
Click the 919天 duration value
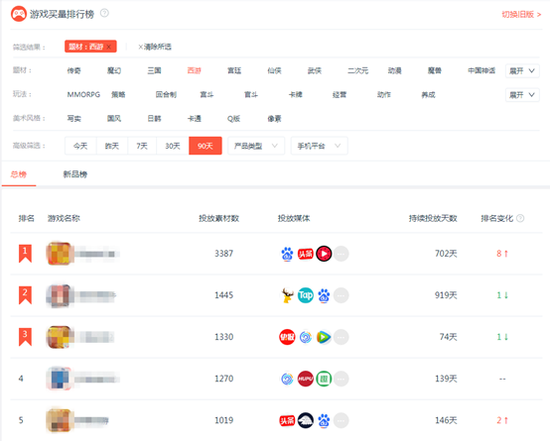446,295
